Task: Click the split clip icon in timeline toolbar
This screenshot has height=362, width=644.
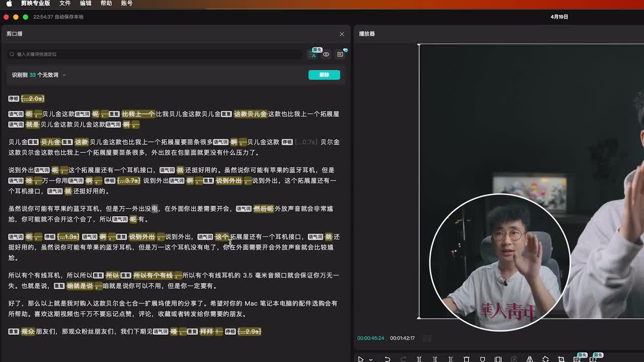Action: (419, 359)
